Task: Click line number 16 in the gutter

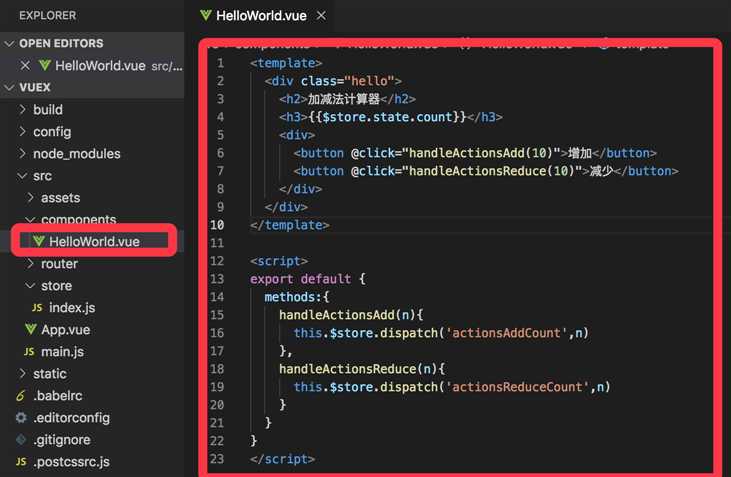Action: [217, 333]
